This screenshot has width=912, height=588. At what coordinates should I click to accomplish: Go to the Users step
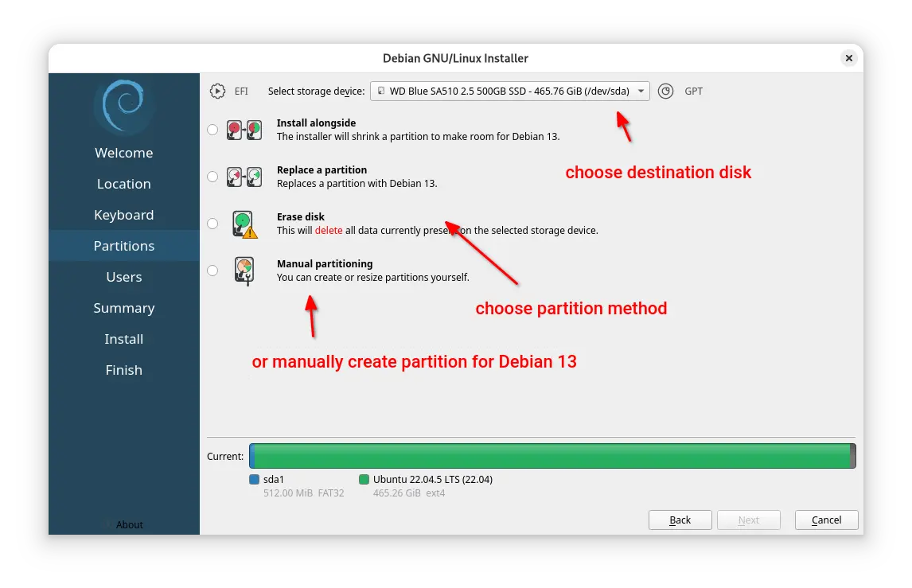pyautogui.click(x=124, y=277)
